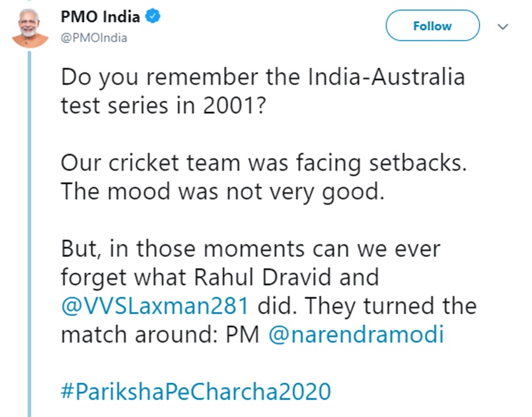The height and width of the screenshot is (417, 532).
Task: Open the @VVSLaxman281 mention
Action: tap(156, 306)
